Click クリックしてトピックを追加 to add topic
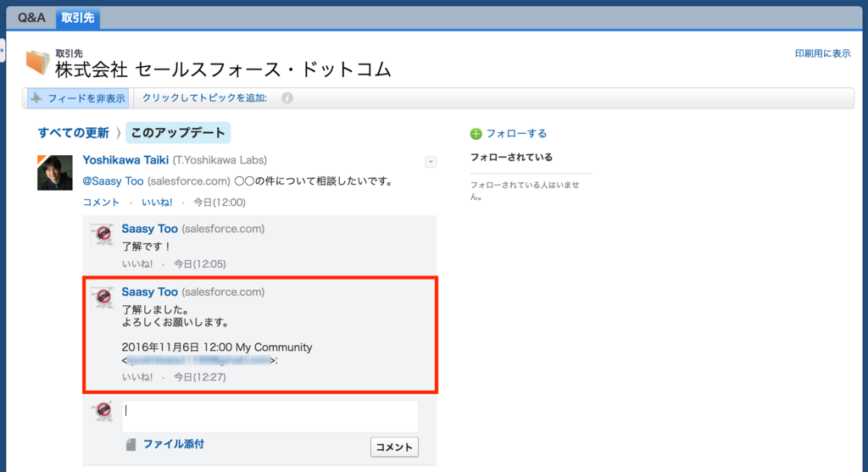 point(204,98)
